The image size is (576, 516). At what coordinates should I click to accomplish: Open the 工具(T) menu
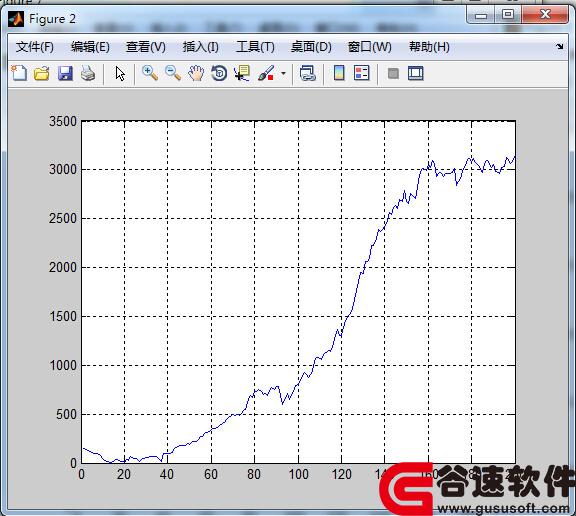(255, 47)
